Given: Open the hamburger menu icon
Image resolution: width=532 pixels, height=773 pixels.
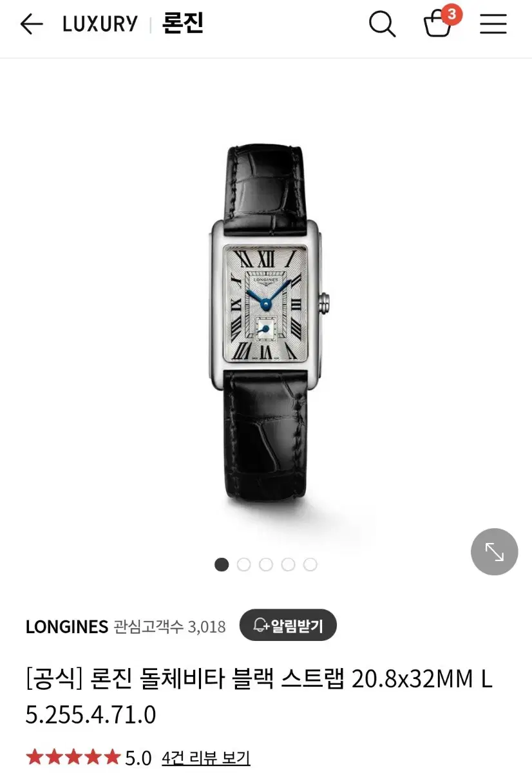Looking at the screenshot, I should 493,24.
